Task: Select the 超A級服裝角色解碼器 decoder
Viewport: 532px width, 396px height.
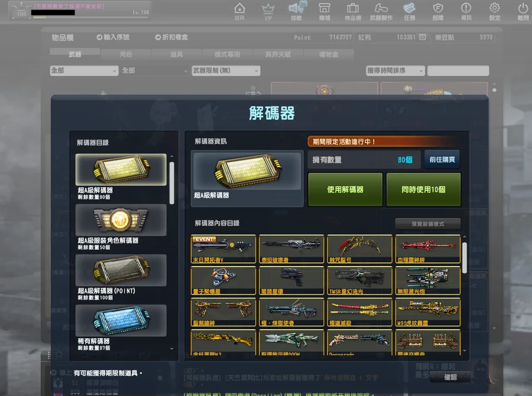Action: (x=121, y=220)
